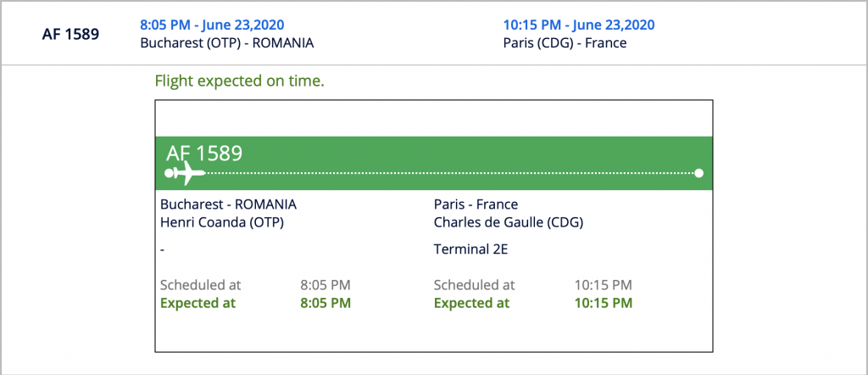Click the departure start dot beside the airplane
This screenshot has height=375, width=868.
(170, 173)
